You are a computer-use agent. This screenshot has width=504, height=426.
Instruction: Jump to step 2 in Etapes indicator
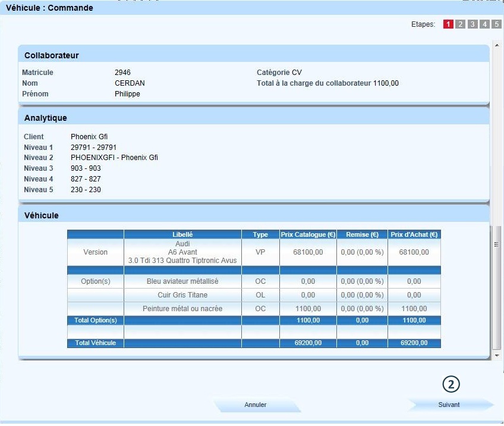[460, 24]
